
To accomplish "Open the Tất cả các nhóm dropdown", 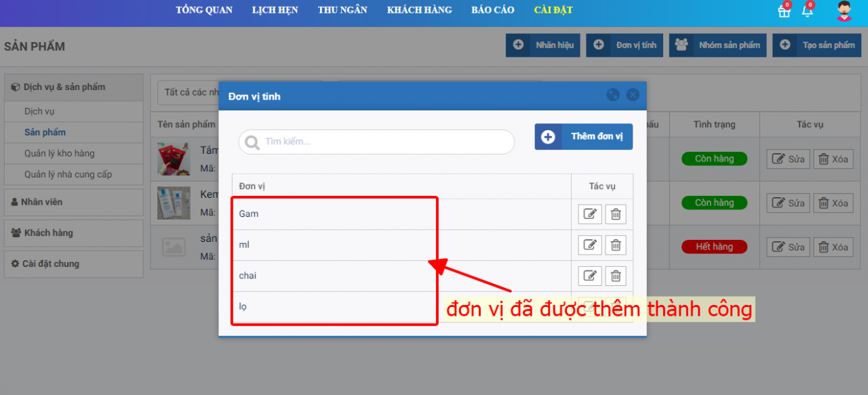I will point(188,92).
